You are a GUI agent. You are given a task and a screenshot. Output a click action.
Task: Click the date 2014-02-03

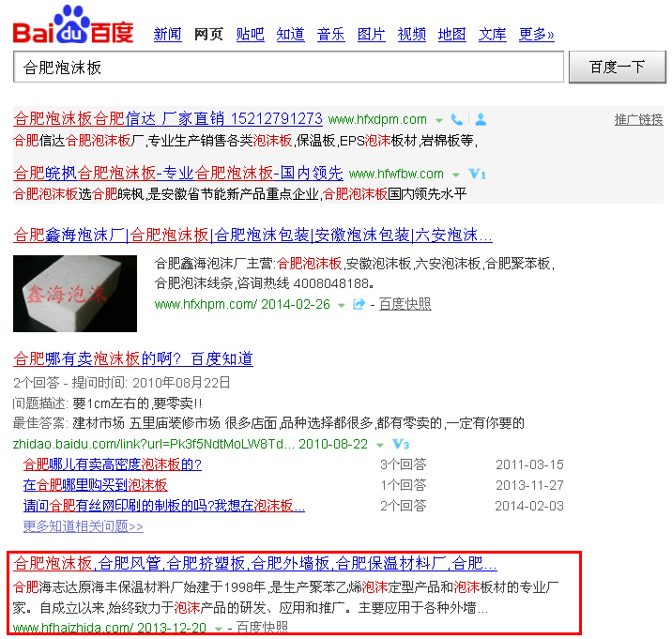pyautogui.click(x=529, y=506)
